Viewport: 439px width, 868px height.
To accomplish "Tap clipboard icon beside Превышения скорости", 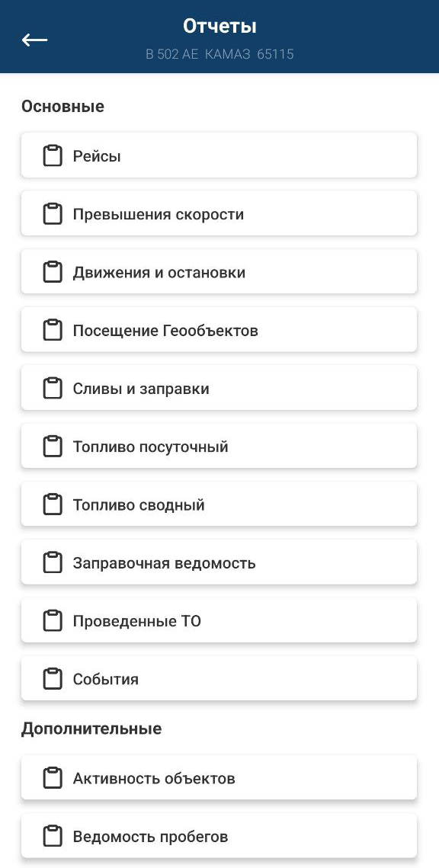I will (53, 213).
